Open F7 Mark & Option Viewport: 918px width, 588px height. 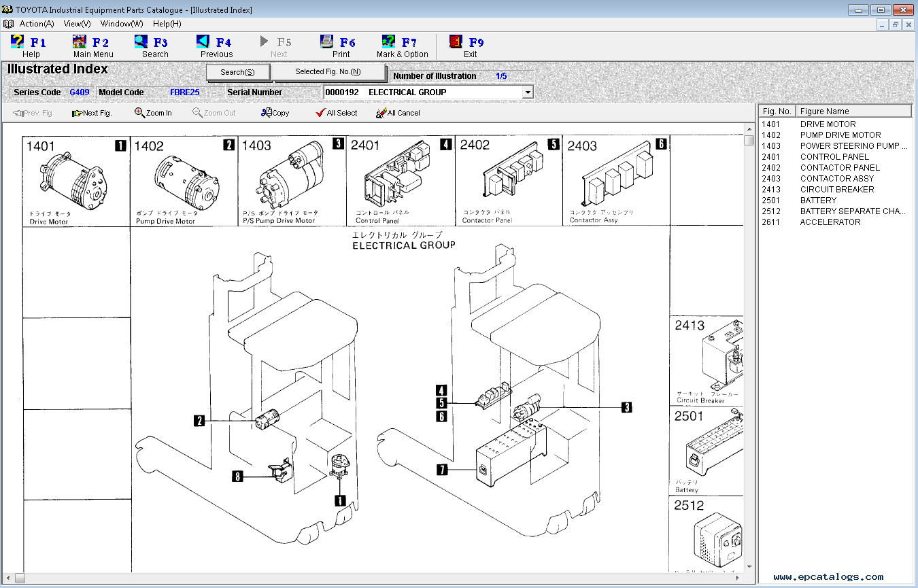click(401, 46)
